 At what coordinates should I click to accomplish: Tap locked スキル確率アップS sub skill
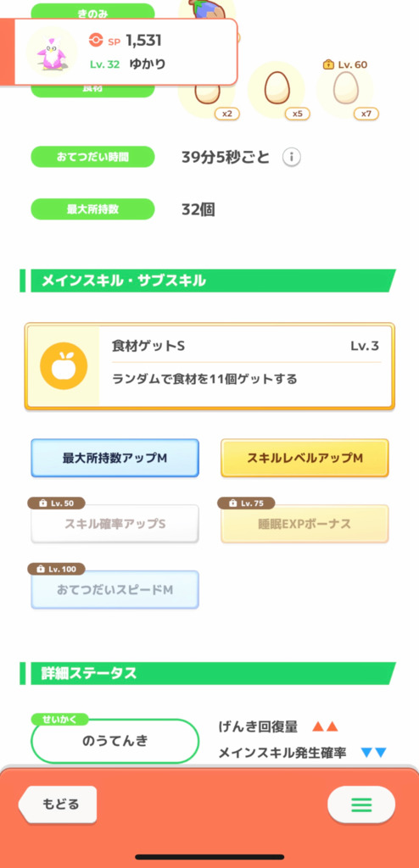[115, 524]
